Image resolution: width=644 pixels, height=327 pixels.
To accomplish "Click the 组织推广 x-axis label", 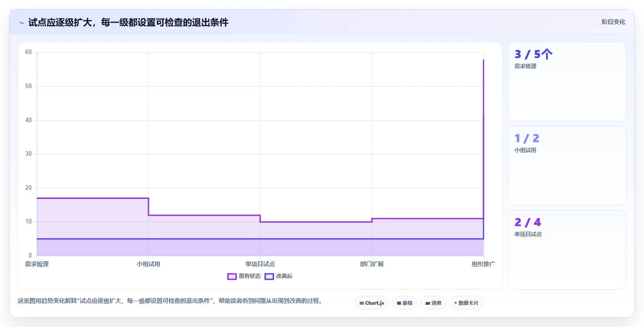I will coord(483,264).
